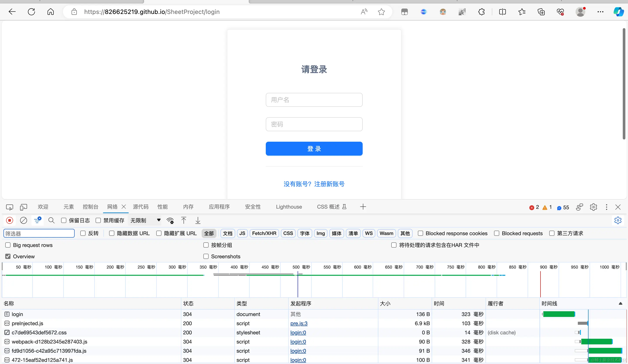Filter requests by Fetch/XHR
The height and width of the screenshot is (364, 628).
click(x=264, y=233)
